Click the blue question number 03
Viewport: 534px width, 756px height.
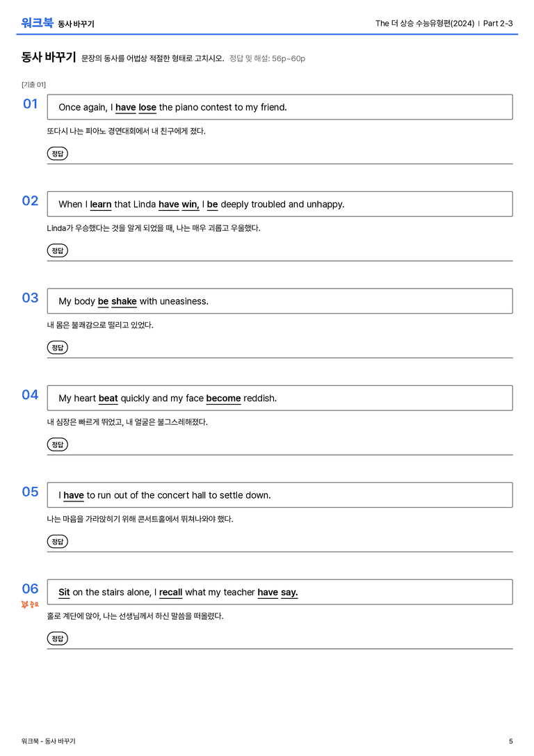point(31,298)
